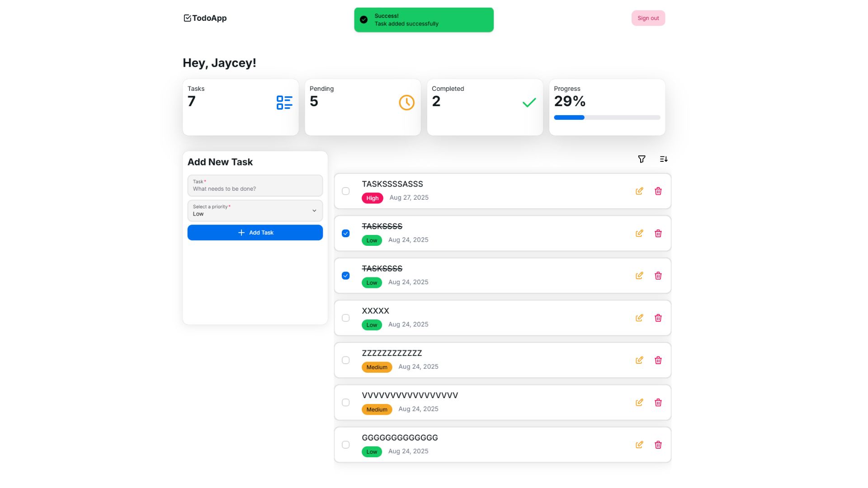Check the XXXXX task checkbox
868x488 pixels.
(x=346, y=318)
